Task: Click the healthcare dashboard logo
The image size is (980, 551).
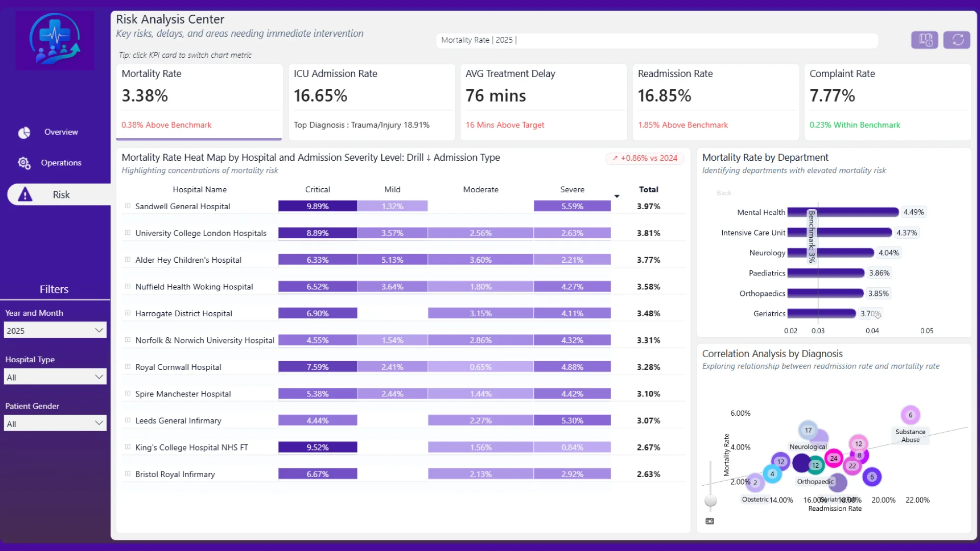Action: [55, 40]
